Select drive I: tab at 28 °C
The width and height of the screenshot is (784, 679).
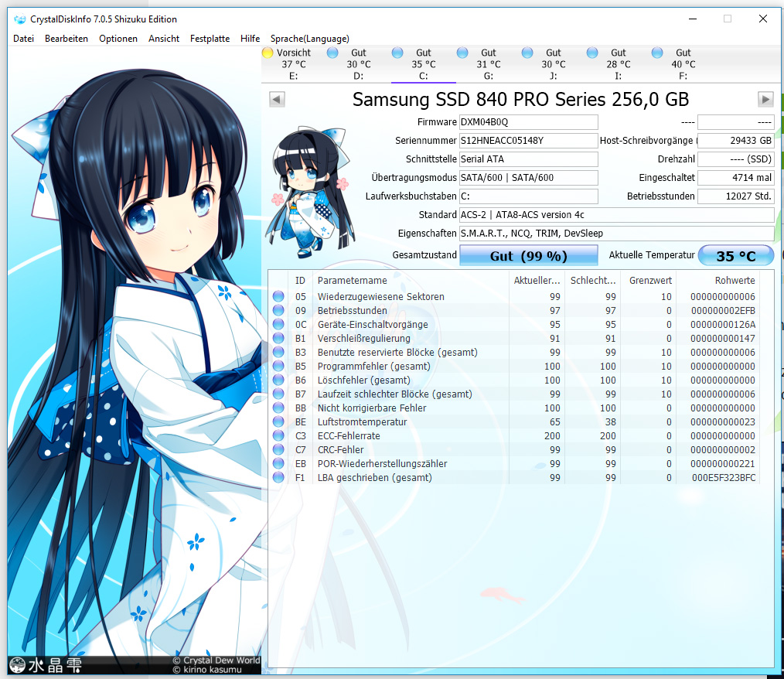pyautogui.click(x=619, y=64)
